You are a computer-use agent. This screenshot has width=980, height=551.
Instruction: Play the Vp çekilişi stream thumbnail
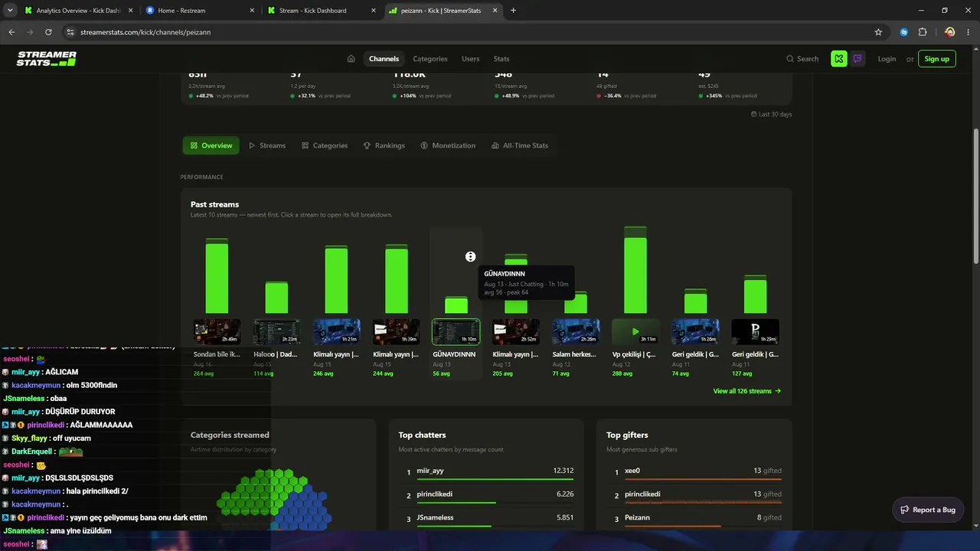635,332
